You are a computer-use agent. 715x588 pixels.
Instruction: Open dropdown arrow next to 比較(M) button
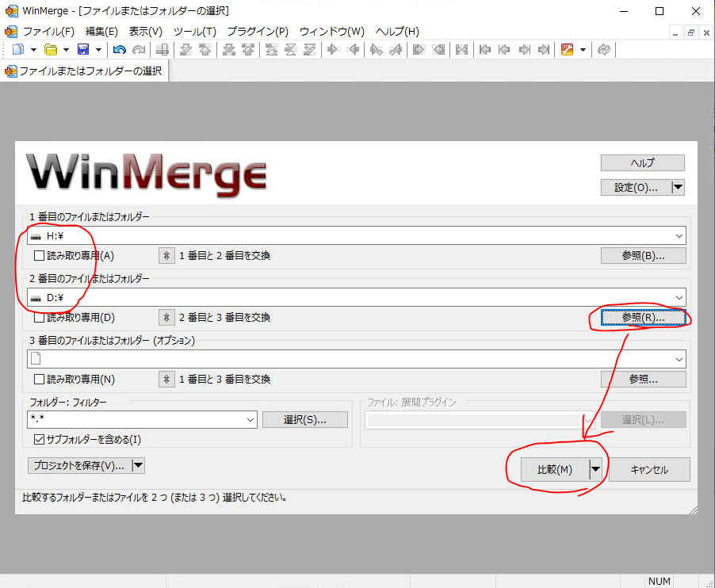point(595,469)
